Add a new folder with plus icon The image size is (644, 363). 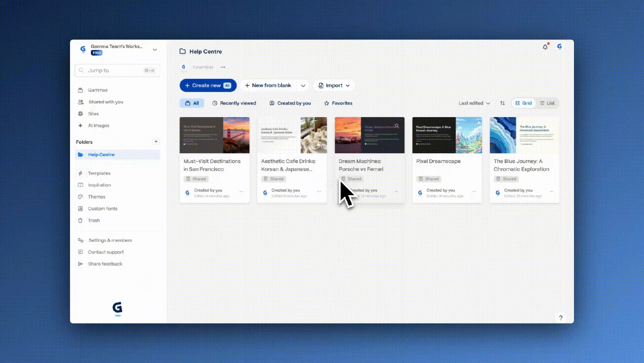156,142
